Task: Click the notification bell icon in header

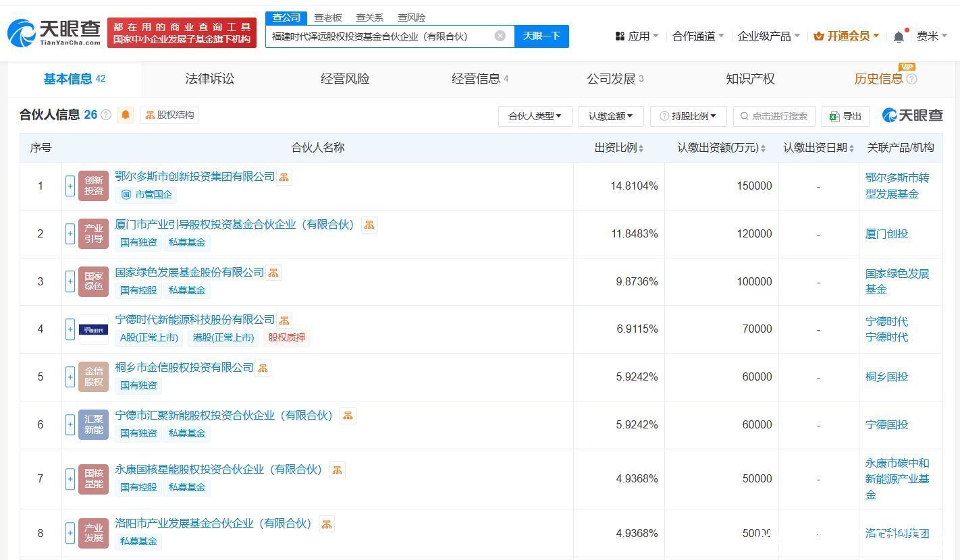Action: click(899, 36)
